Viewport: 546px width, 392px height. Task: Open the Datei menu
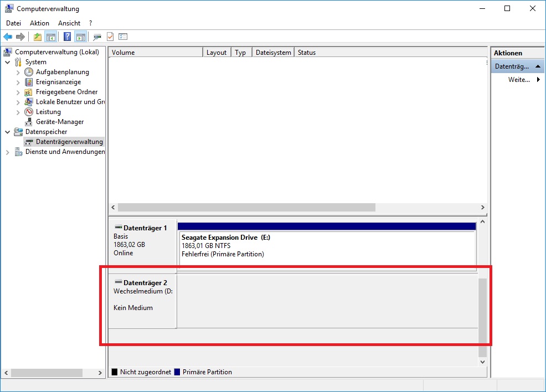click(x=14, y=23)
